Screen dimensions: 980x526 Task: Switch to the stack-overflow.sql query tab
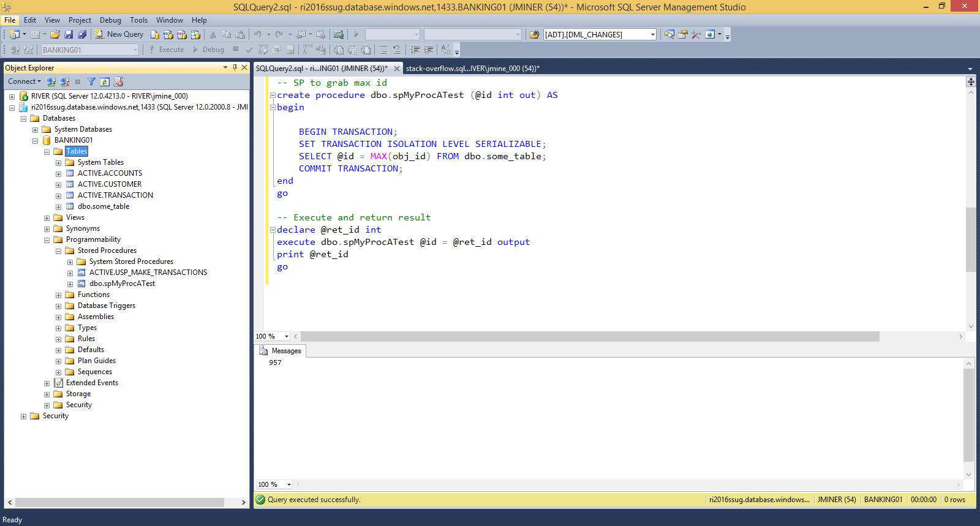coord(472,68)
